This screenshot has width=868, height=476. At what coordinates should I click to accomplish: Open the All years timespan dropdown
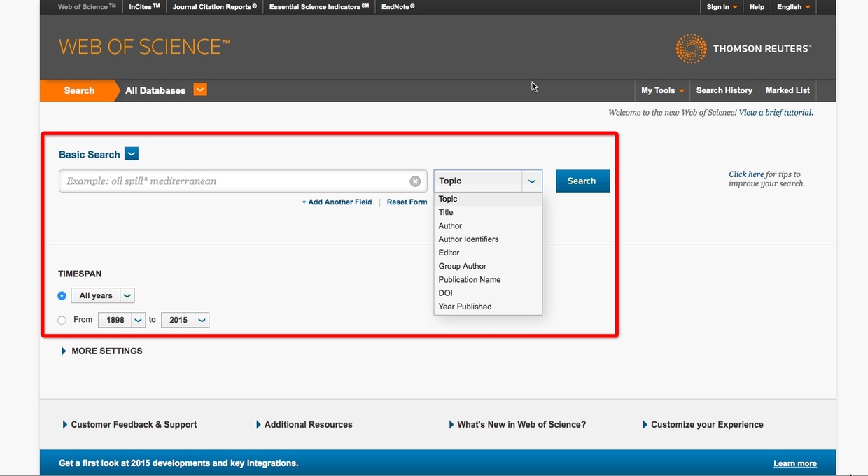103,296
